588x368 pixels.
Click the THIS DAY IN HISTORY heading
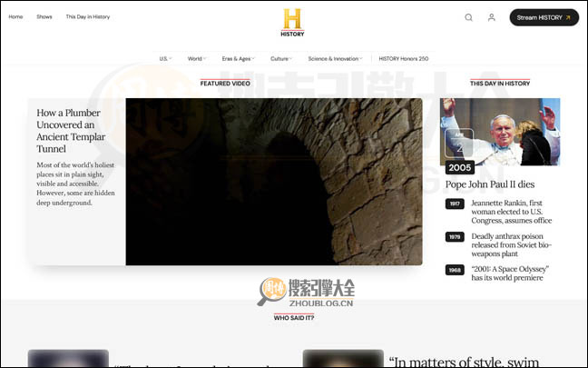click(x=500, y=84)
